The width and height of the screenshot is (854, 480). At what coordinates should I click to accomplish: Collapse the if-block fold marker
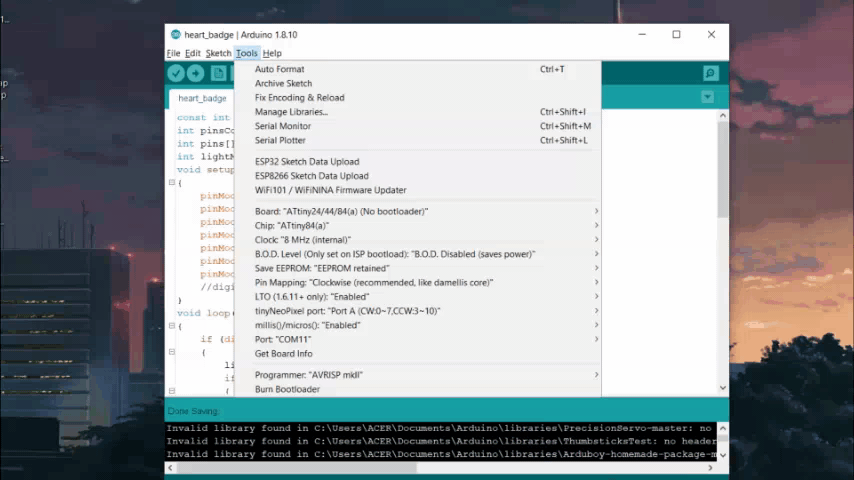pyautogui.click(x=172, y=352)
